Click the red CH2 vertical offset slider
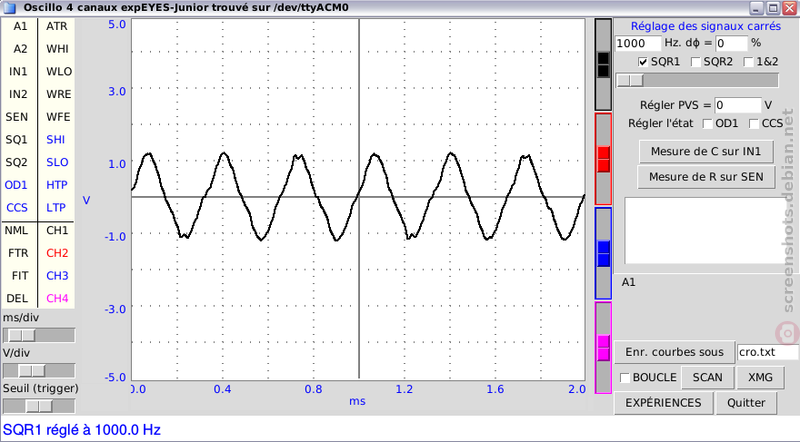Screen dimensions: 800x442 [603, 159]
